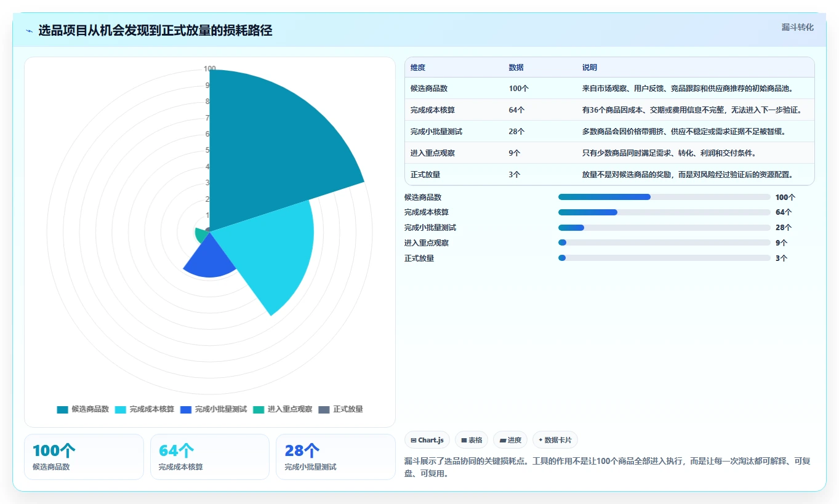Click the 28个 value in the table

tap(517, 132)
